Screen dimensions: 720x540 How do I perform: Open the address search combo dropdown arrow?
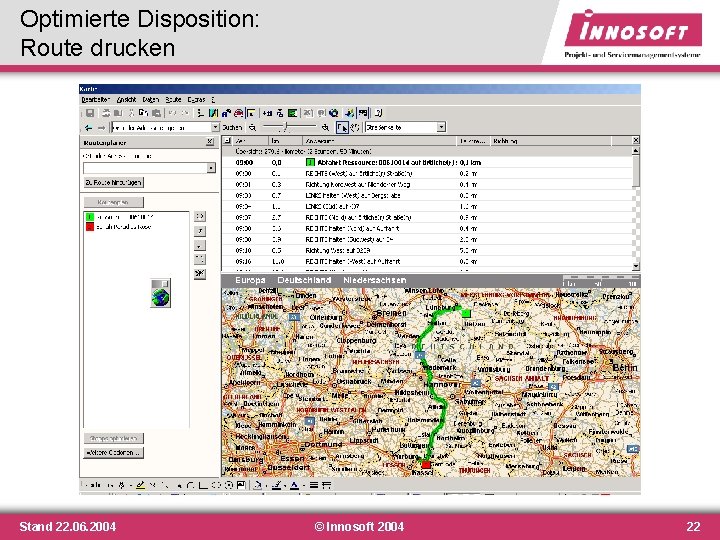click(215, 127)
